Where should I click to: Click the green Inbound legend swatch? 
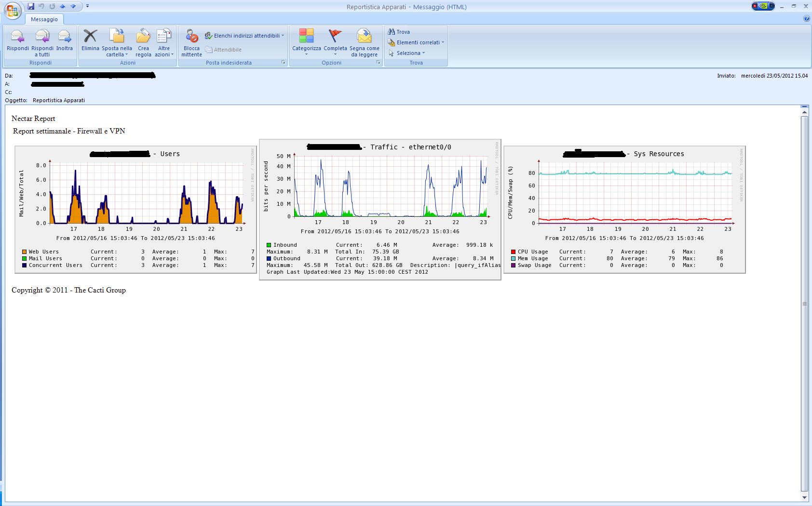[269, 245]
